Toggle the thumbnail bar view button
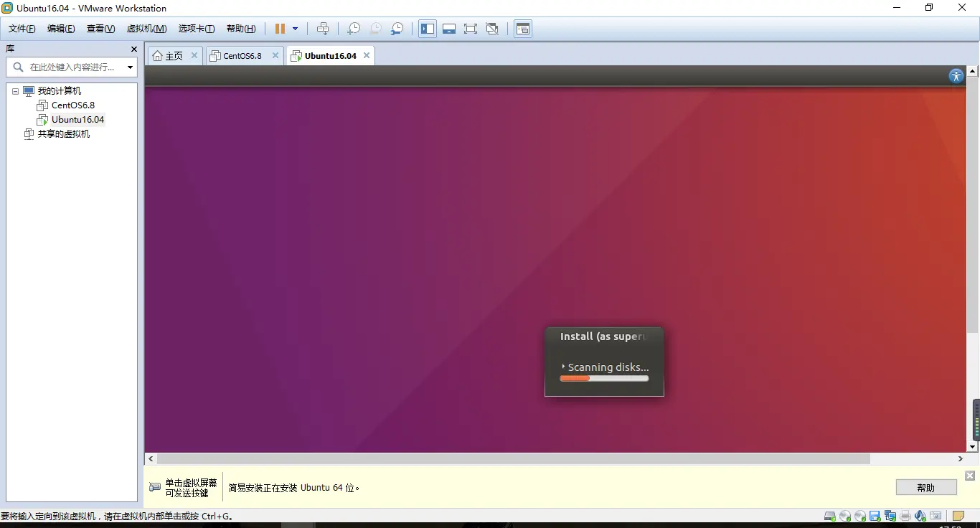 (449, 29)
